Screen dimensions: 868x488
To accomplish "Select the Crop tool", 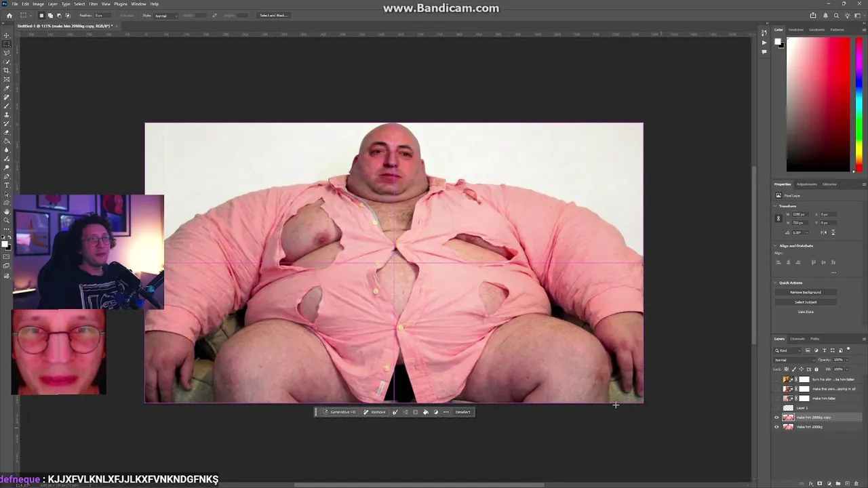I will (7, 70).
